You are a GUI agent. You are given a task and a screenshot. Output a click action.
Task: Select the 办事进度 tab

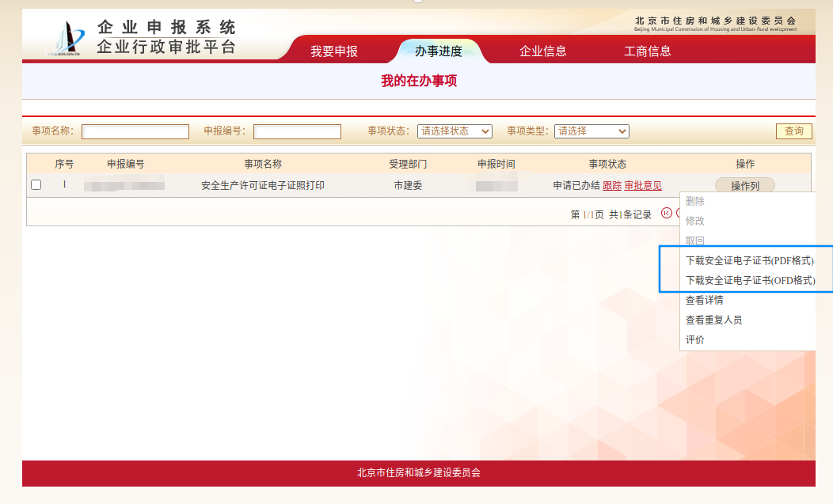click(x=438, y=51)
